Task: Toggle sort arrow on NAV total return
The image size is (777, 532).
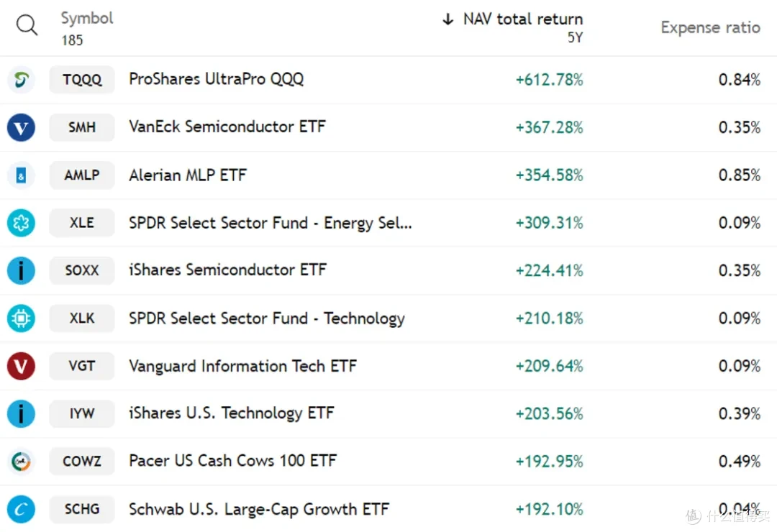Action: [x=448, y=20]
